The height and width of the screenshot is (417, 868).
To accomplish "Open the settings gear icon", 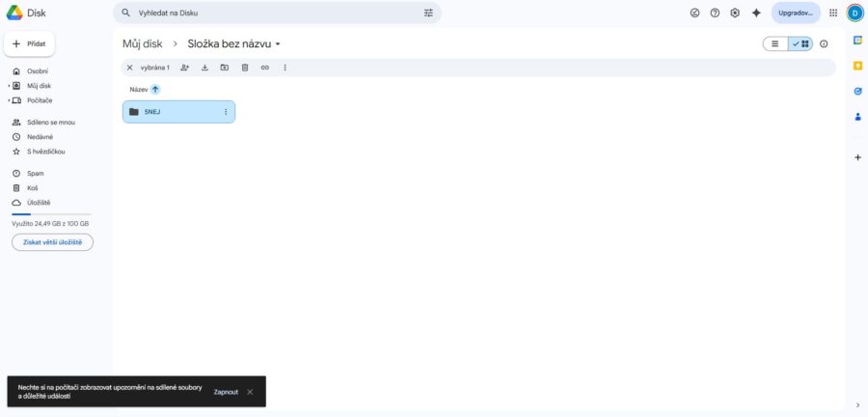I will pos(735,13).
